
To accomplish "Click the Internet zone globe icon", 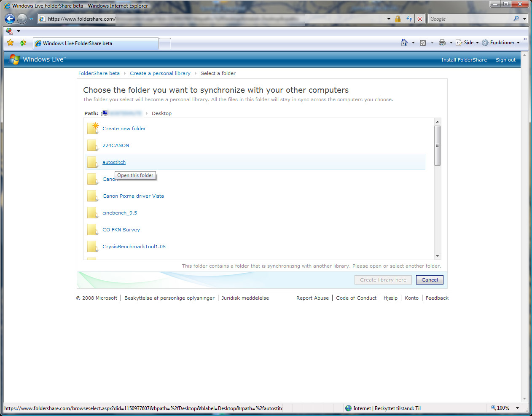I will [348, 408].
